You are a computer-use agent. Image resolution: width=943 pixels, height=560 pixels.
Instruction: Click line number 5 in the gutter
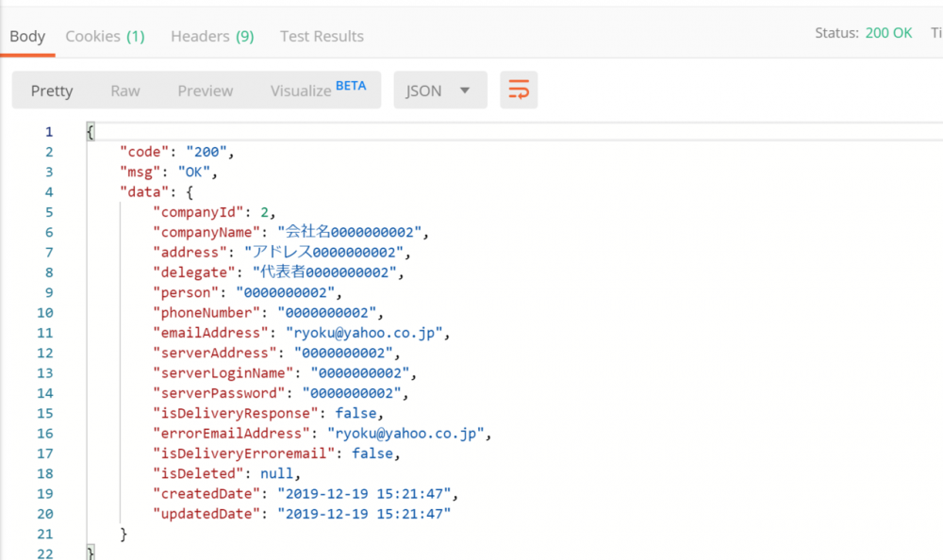pos(48,211)
